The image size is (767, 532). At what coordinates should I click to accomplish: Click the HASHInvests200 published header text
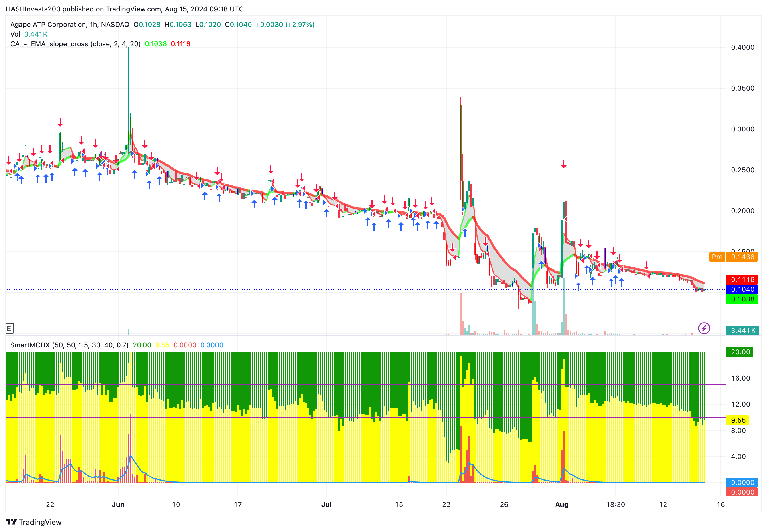click(x=125, y=9)
